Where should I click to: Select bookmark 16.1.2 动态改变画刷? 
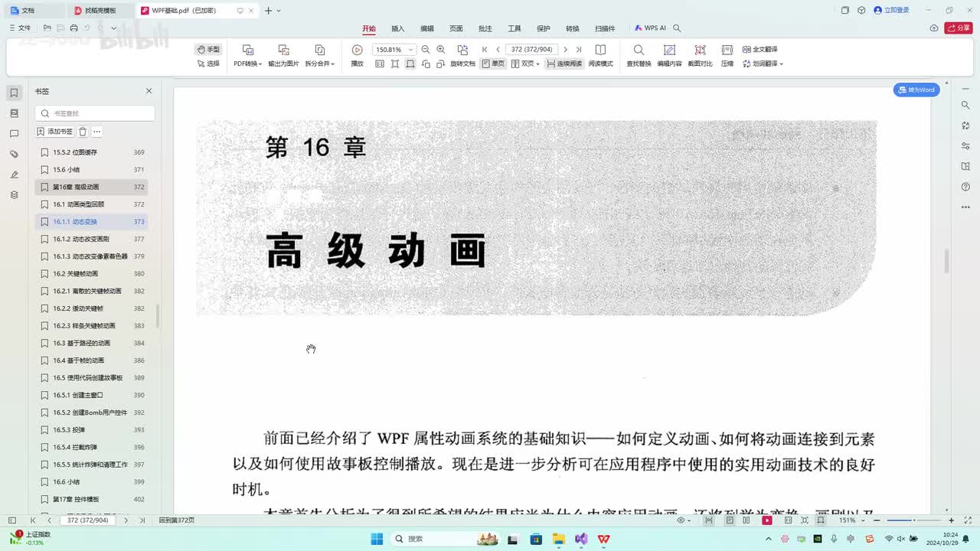(x=91, y=239)
